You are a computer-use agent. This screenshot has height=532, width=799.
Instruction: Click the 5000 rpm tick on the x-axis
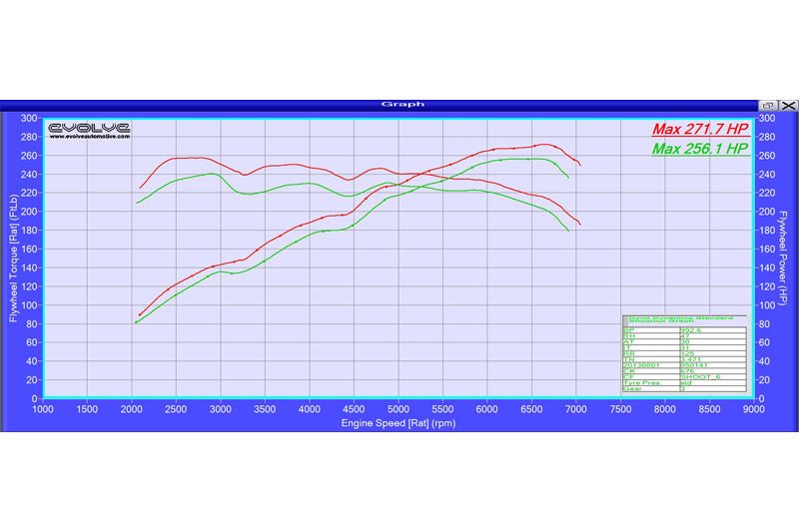[x=398, y=408]
